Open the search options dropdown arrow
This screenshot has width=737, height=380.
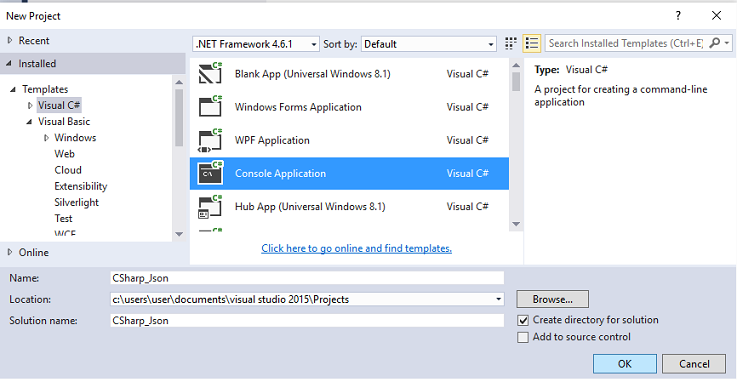click(727, 43)
